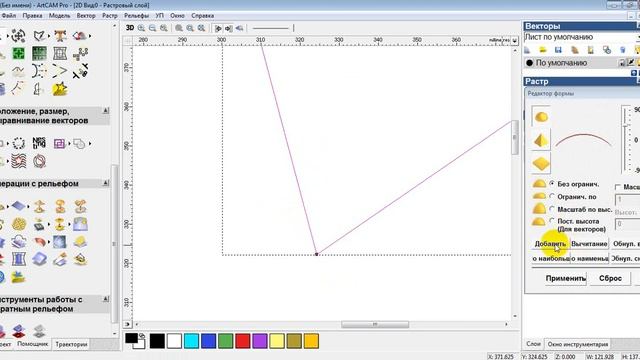The image size is (640, 360).
Task: Click the Применить button
Action: point(565,278)
